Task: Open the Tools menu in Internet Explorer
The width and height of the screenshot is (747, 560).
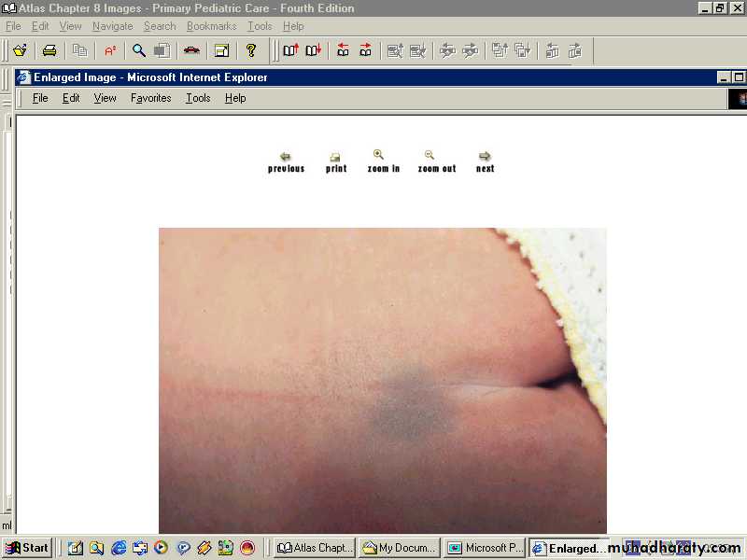Action: tap(198, 98)
